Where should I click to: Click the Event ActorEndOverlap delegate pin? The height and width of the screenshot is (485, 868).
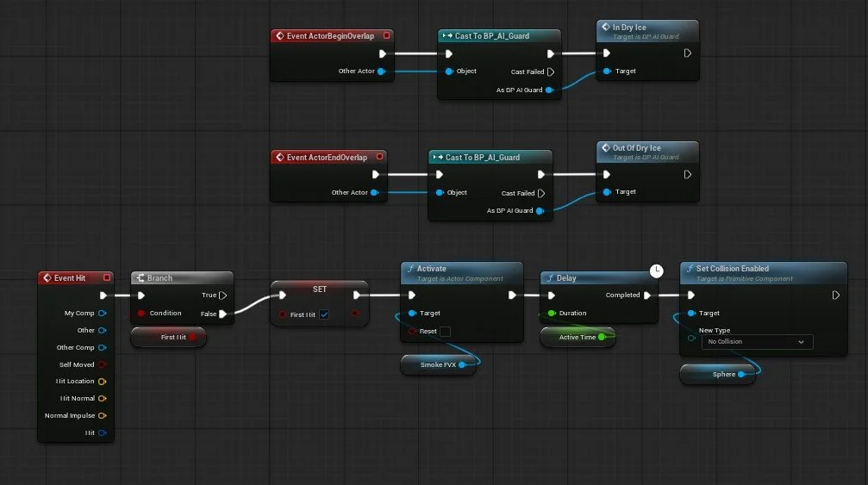tap(379, 157)
